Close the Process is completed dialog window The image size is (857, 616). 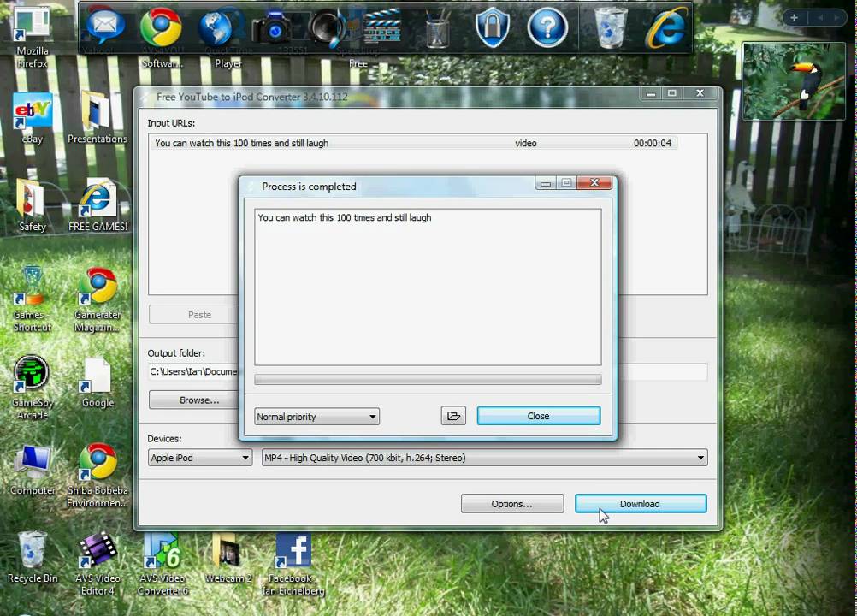[x=594, y=182]
